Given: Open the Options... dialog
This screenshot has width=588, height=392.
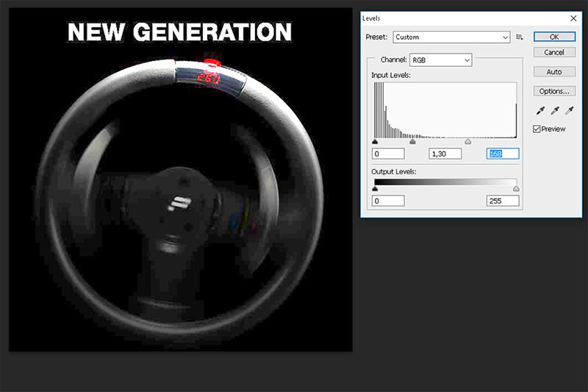Looking at the screenshot, I should pos(554,91).
